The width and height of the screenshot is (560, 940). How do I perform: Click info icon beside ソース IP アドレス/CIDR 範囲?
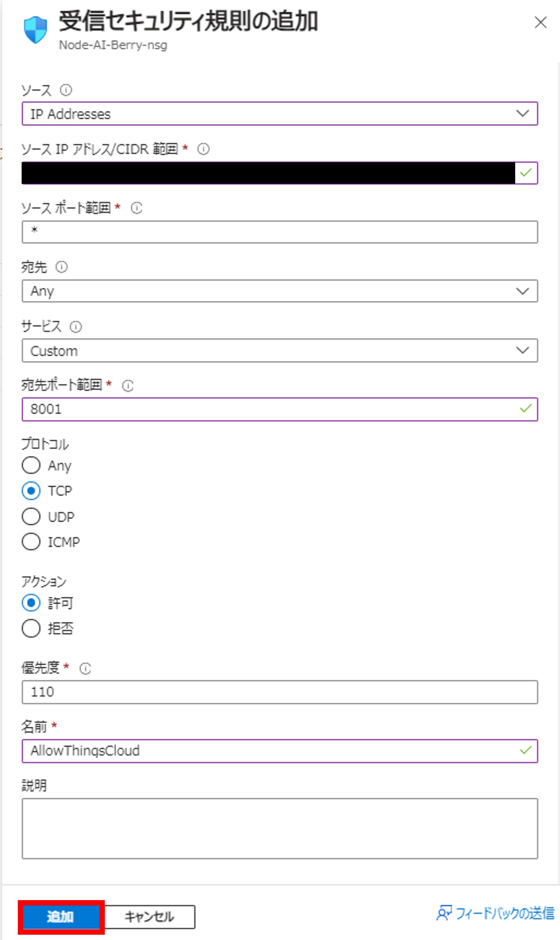(x=203, y=149)
